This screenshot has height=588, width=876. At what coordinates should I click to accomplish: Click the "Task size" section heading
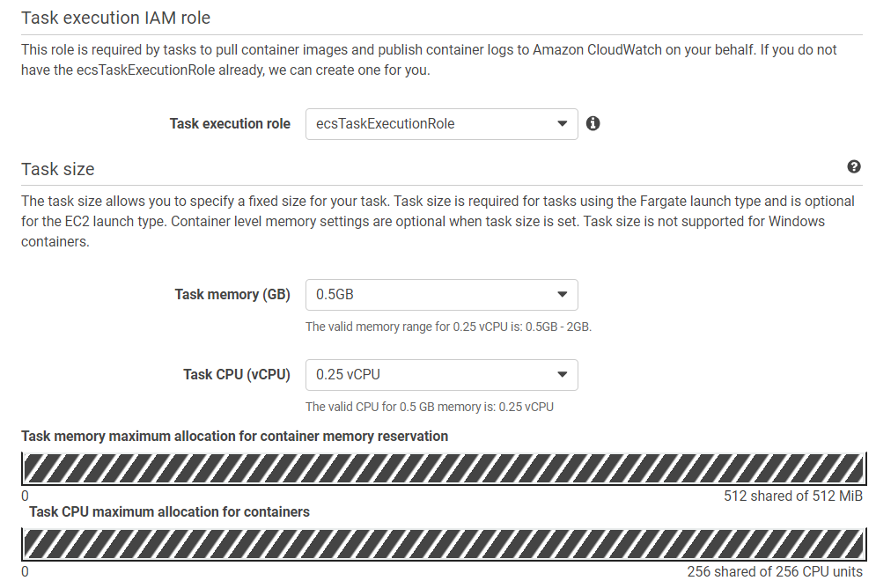pos(57,169)
